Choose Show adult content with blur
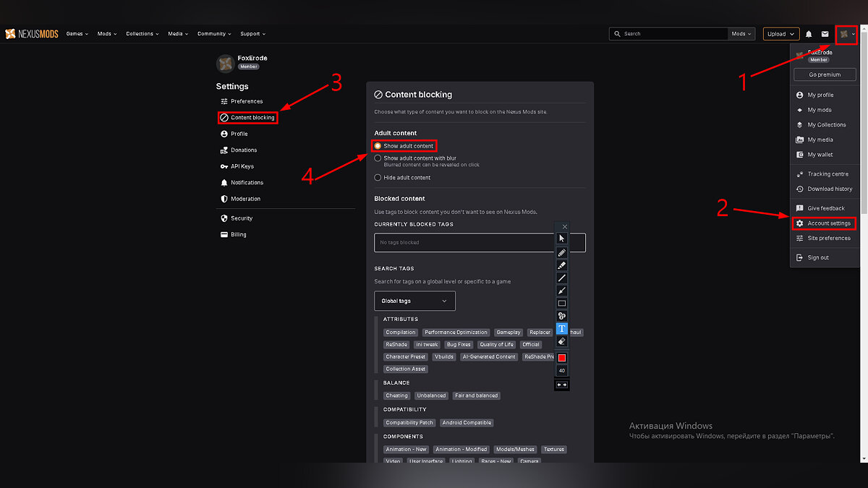868x488 pixels. tap(378, 158)
